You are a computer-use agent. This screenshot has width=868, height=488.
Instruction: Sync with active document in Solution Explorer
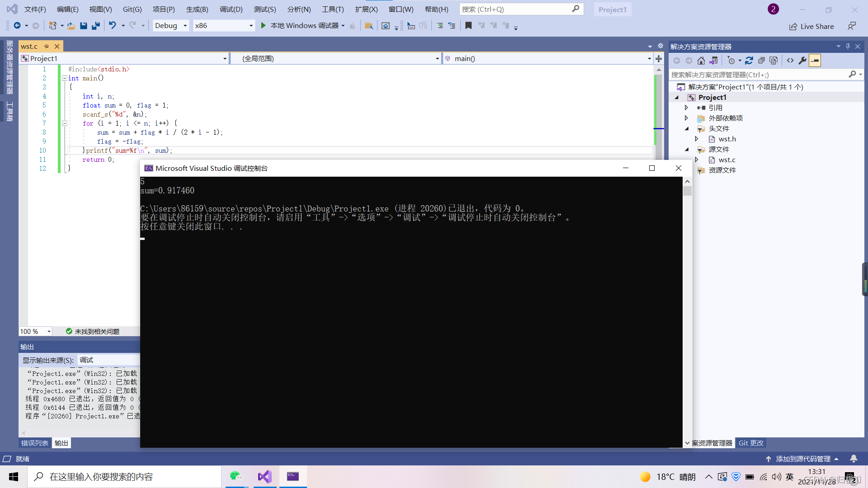tap(749, 61)
